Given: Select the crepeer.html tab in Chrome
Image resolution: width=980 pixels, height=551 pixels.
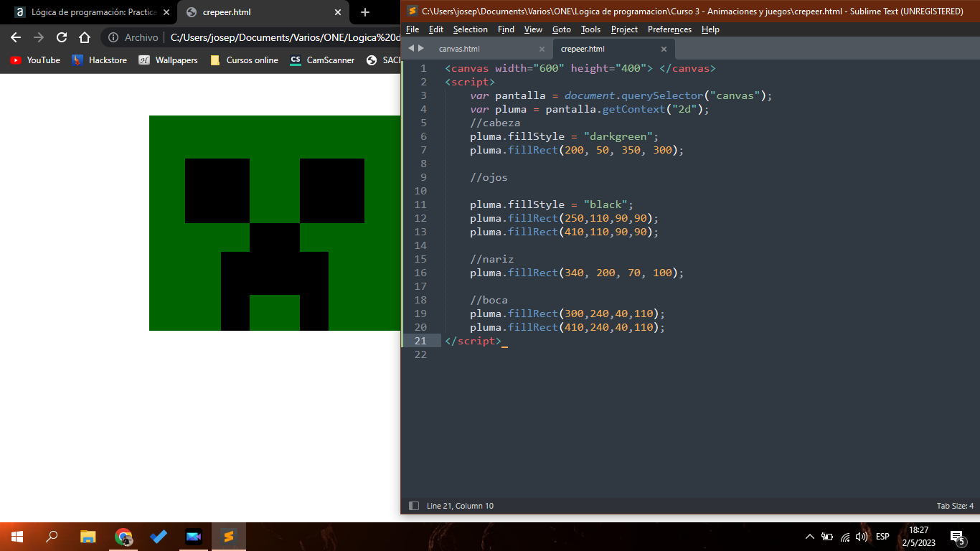Looking at the screenshot, I should click(x=262, y=12).
